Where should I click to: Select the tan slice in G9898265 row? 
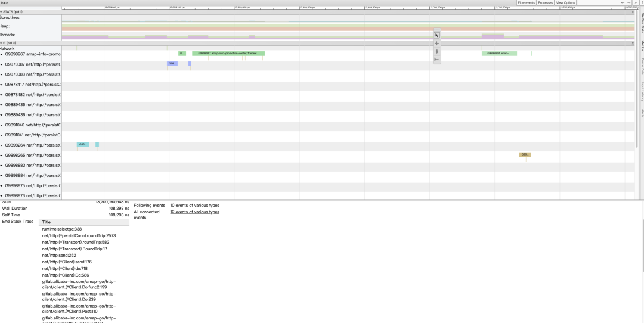(525, 154)
